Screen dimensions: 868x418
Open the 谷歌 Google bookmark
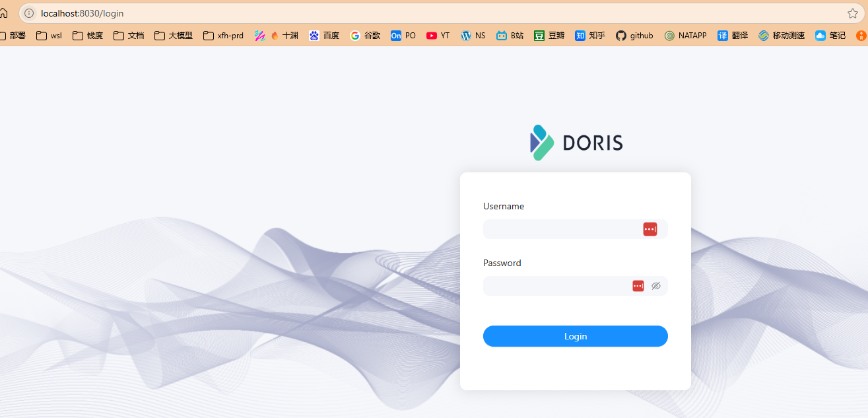click(x=365, y=36)
